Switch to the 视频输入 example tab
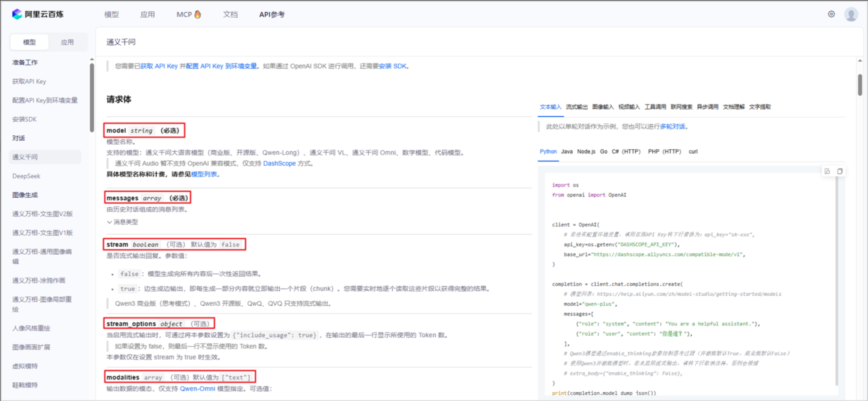868x401 pixels. pyautogui.click(x=629, y=107)
